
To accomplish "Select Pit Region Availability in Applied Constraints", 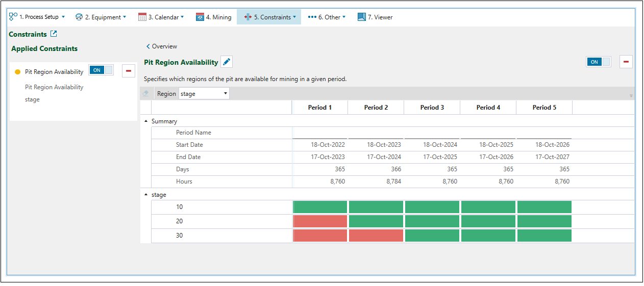I will click(x=54, y=72).
